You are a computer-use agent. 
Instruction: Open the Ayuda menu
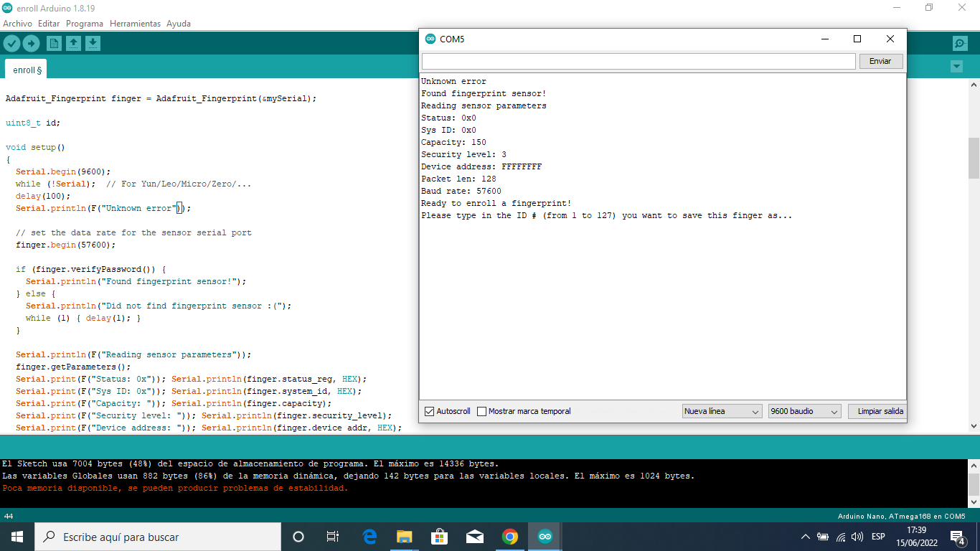coord(179,24)
